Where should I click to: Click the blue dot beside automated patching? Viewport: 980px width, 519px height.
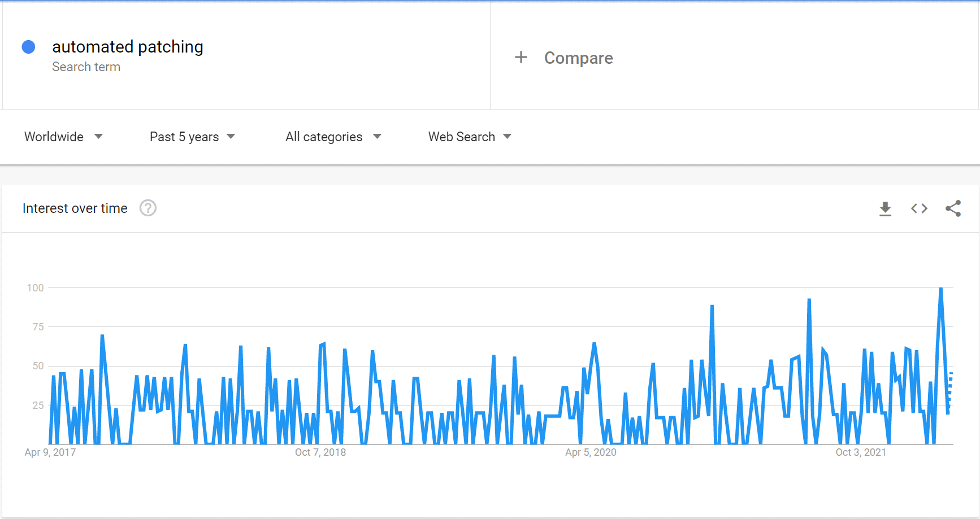pos(28,47)
